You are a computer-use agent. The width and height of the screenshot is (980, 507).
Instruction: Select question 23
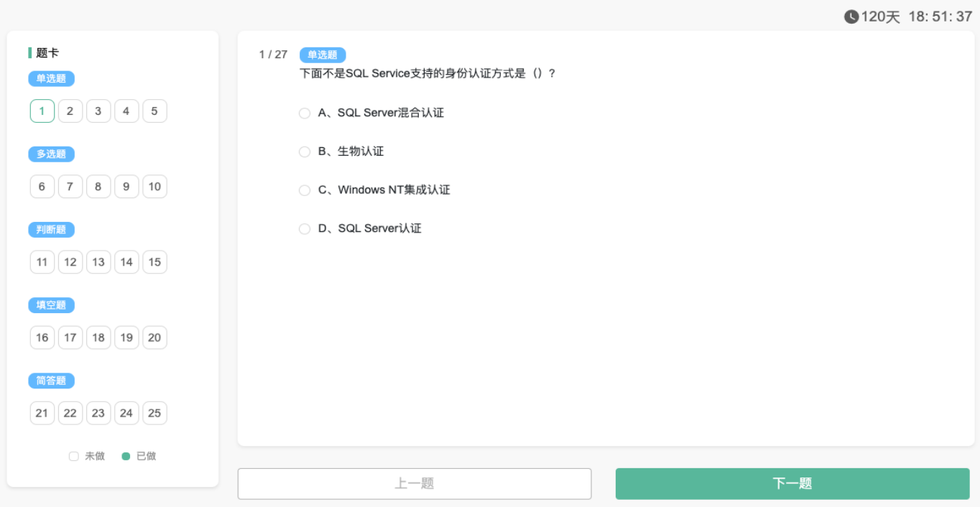pos(98,413)
